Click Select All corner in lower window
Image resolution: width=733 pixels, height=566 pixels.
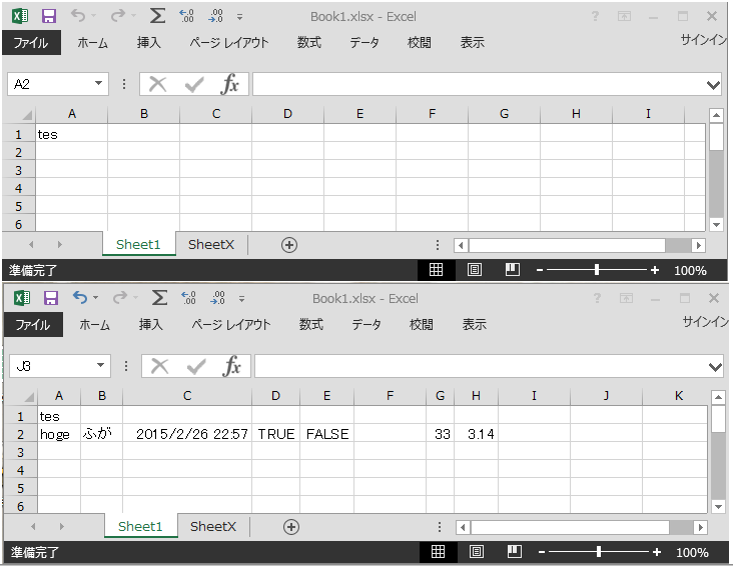pos(29,397)
